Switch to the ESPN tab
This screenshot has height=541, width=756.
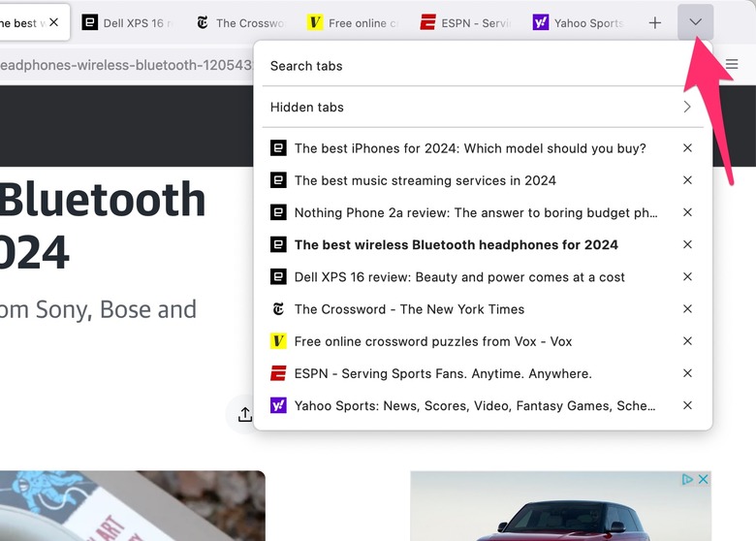coord(466,22)
